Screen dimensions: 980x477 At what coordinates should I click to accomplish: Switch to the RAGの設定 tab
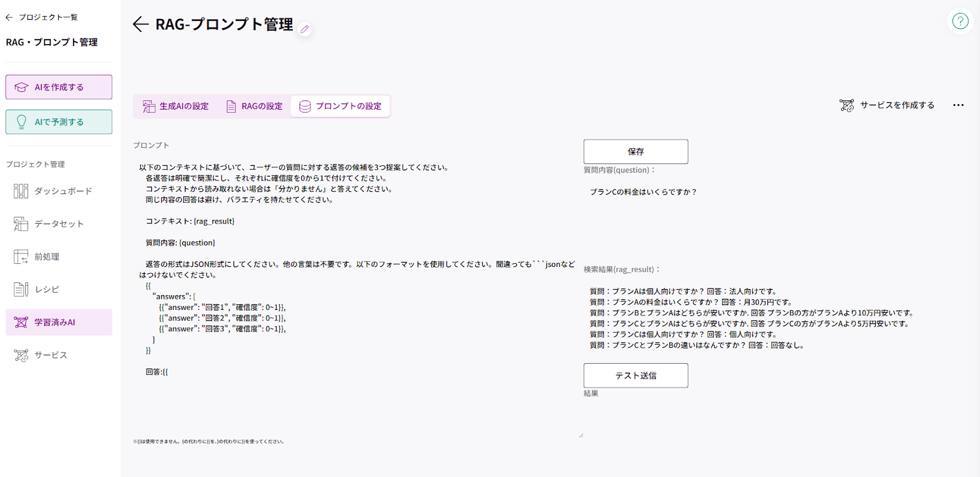pyautogui.click(x=254, y=106)
